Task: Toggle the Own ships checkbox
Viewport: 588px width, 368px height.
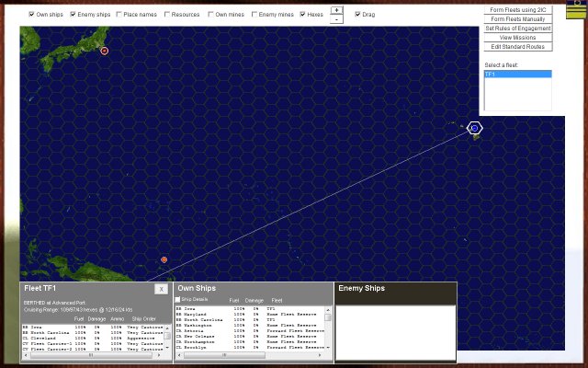Action: (32, 15)
